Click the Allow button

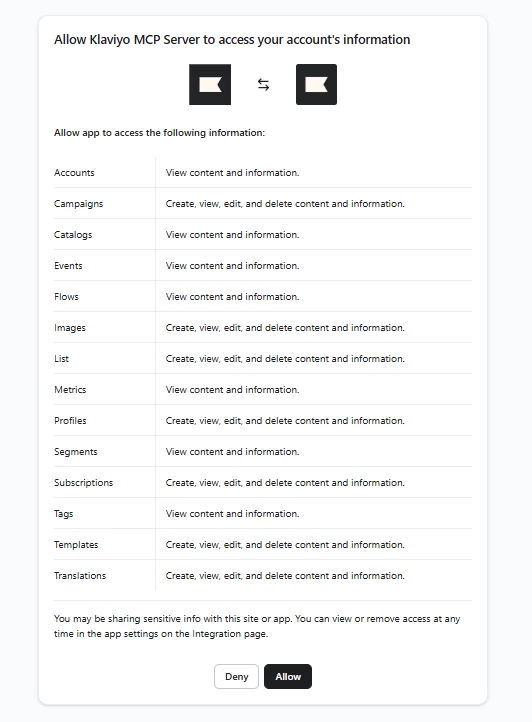tap(288, 676)
